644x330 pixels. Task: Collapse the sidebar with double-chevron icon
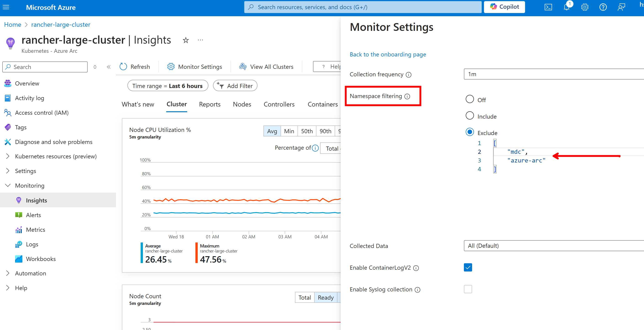pyautogui.click(x=108, y=67)
